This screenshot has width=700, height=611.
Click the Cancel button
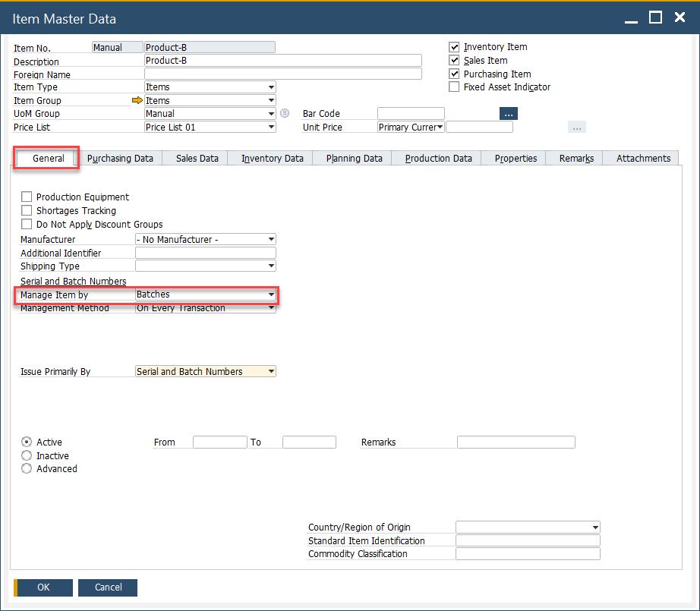(107, 587)
